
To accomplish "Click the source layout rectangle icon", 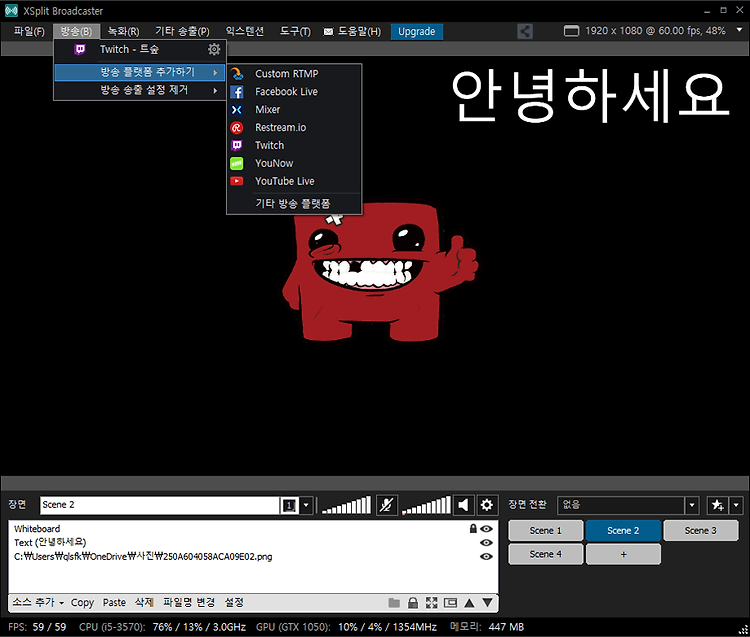I will pos(450,603).
